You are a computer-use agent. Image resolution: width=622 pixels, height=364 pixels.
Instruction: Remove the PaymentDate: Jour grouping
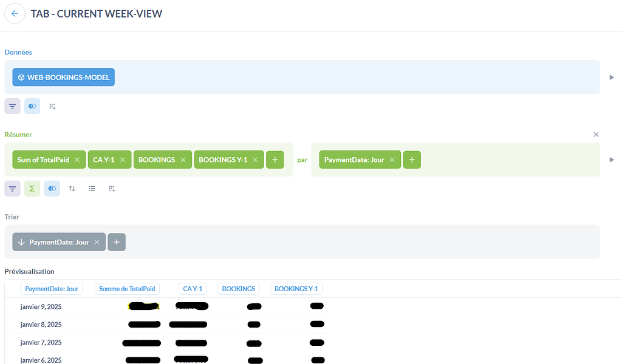click(x=392, y=160)
